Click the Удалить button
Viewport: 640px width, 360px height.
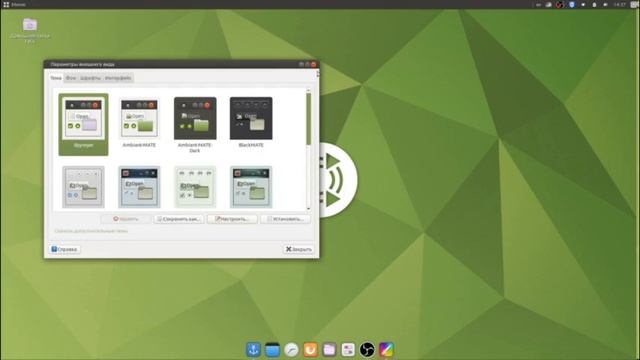tap(126, 219)
